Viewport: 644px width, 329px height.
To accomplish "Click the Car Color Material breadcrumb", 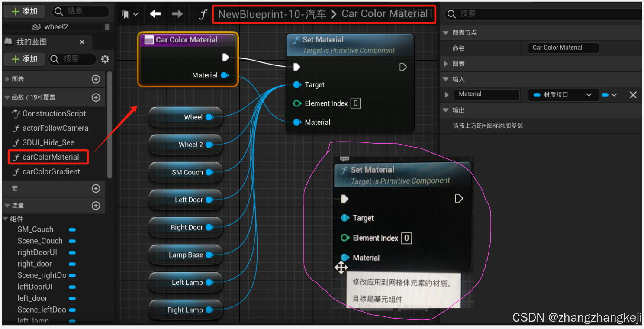I will coord(385,14).
